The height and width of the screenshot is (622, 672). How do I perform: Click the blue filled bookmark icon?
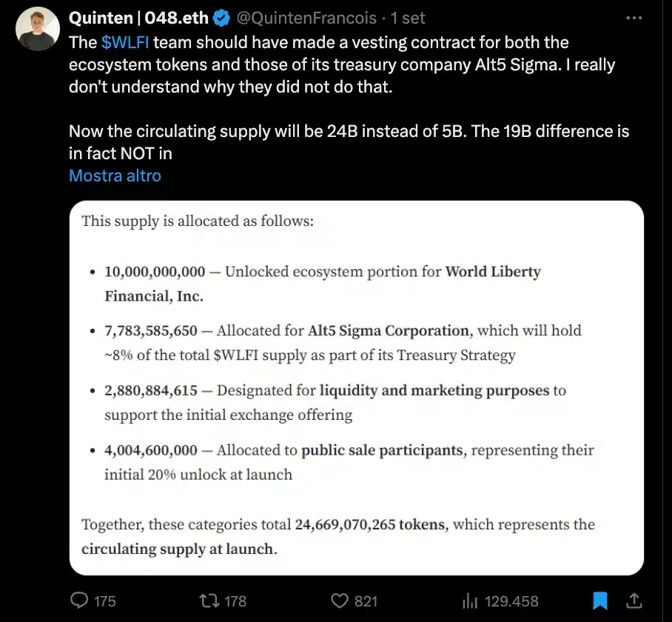[600, 601]
